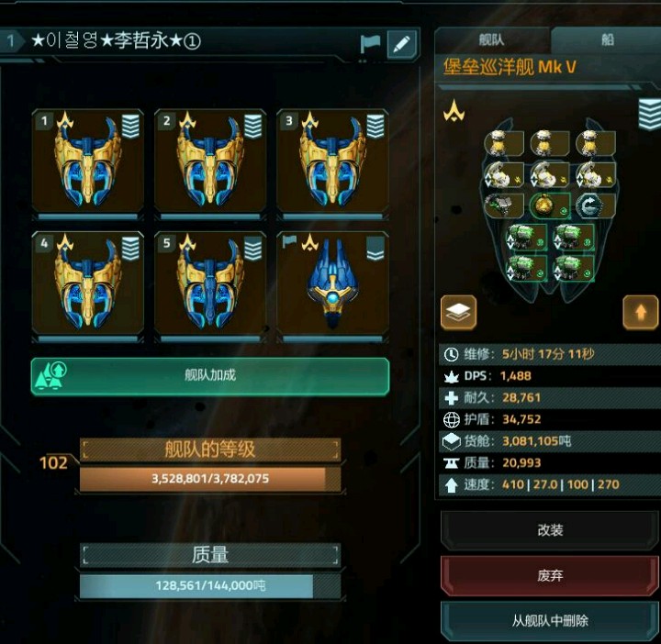Click 从舰队中删除 remove from fleet button
The image size is (661, 644).
[550, 620]
